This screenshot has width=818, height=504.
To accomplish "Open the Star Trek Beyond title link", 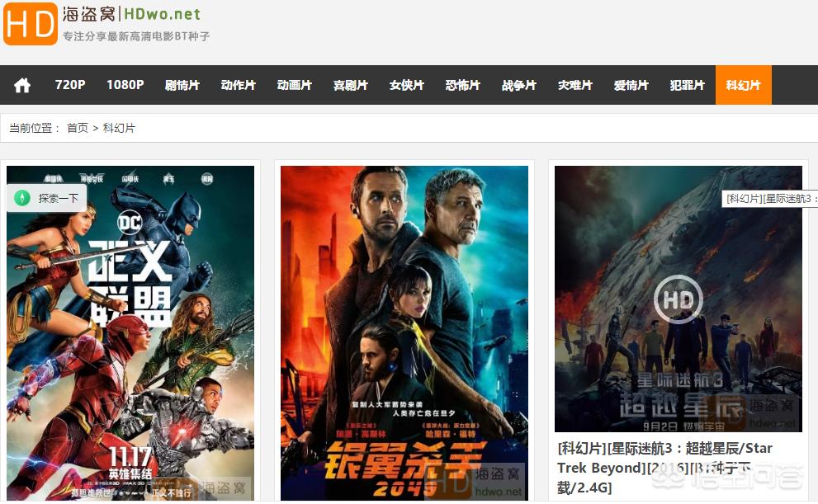I will (x=664, y=468).
